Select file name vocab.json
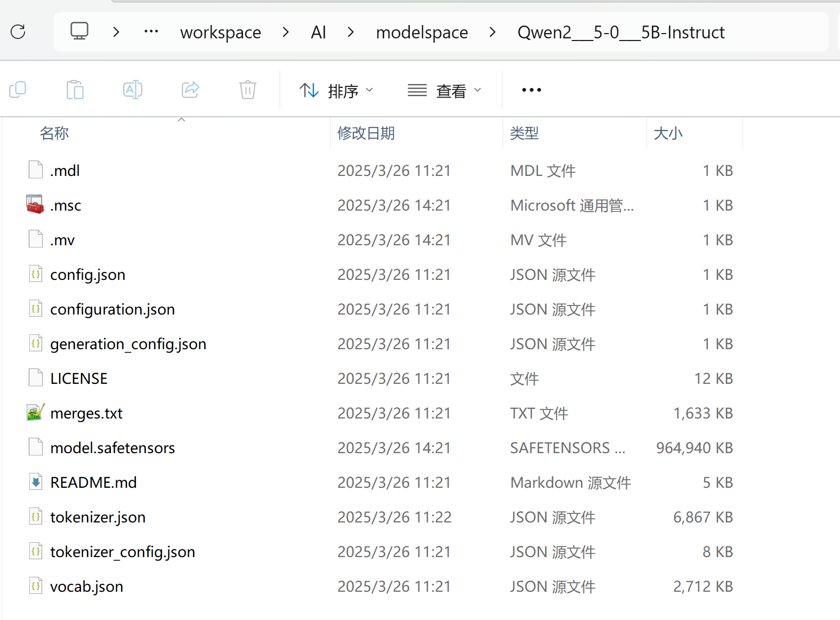The height and width of the screenshot is (620, 840). pyautogui.click(x=87, y=587)
